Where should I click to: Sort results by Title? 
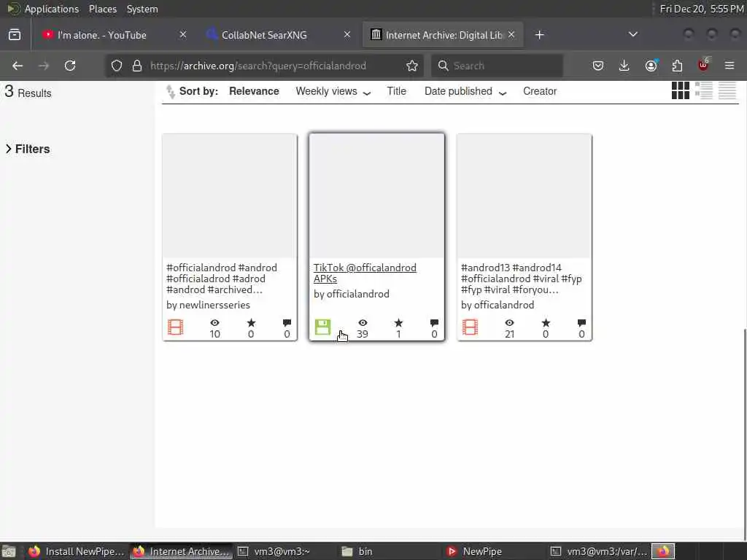click(396, 91)
